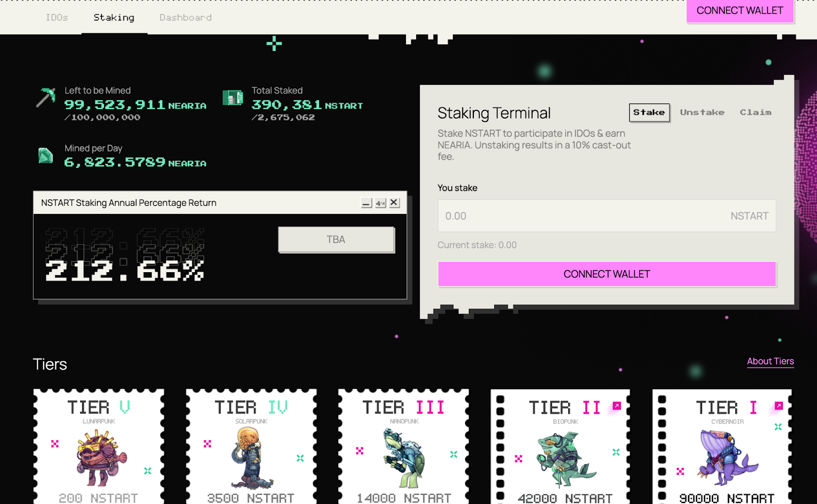Open the Dashboard tab
Viewport: 817px width, 504px height.
click(185, 17)
